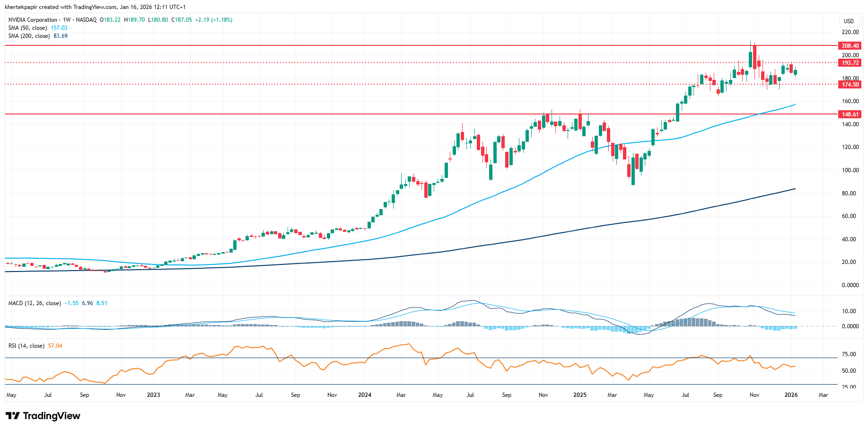Click the TradingView logo icon

[x=13, y=416]
